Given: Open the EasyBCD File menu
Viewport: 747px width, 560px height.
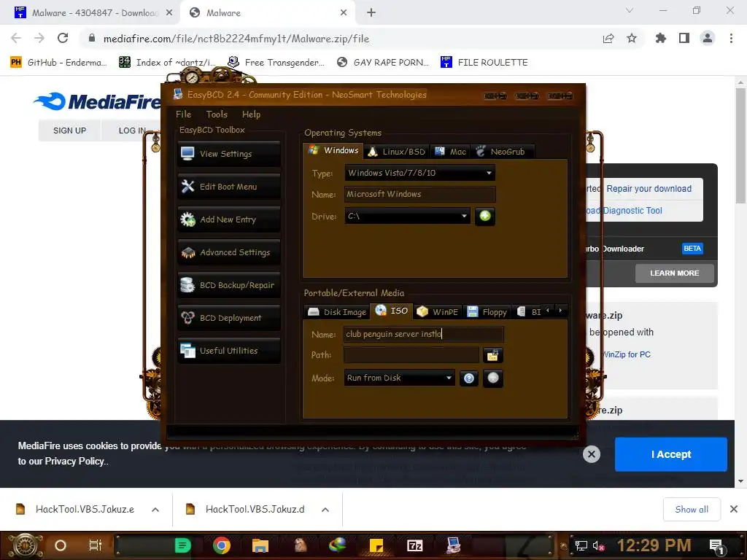Looking at the screenshot, I should coord(183,114).
